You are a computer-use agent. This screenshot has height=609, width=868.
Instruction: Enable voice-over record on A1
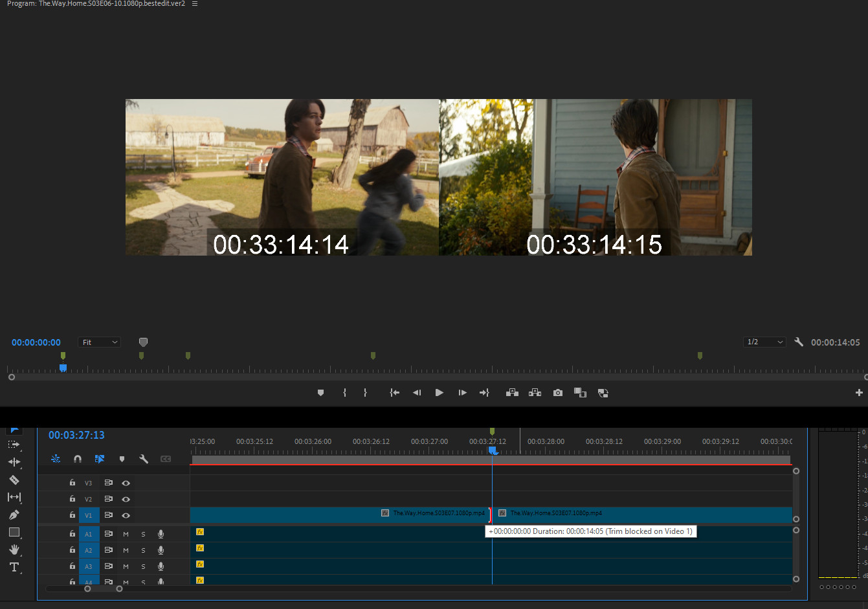161,534
